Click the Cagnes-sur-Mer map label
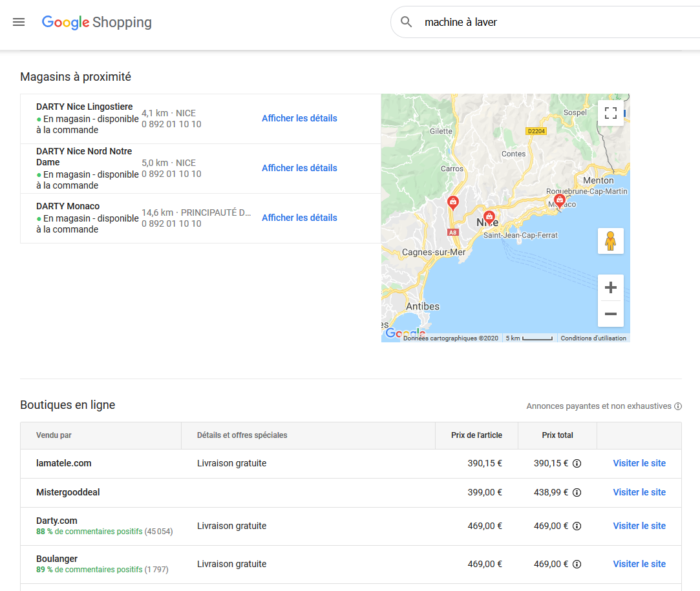 434,252
